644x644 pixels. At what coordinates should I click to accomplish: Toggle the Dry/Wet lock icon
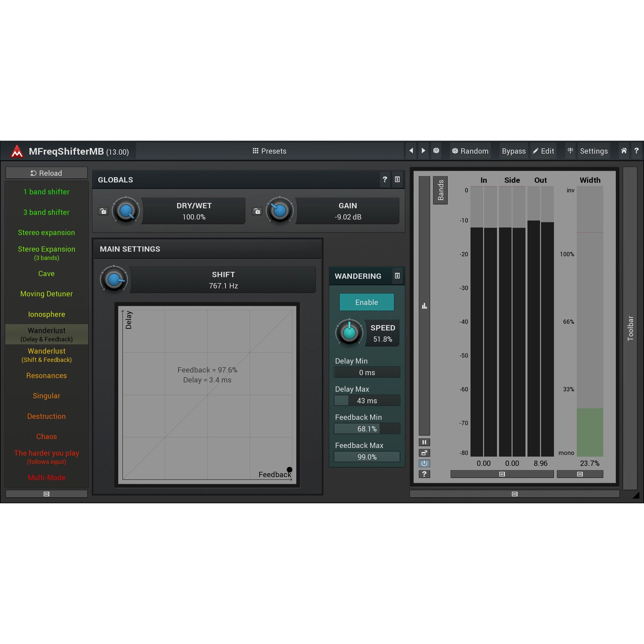pos(103,211)
